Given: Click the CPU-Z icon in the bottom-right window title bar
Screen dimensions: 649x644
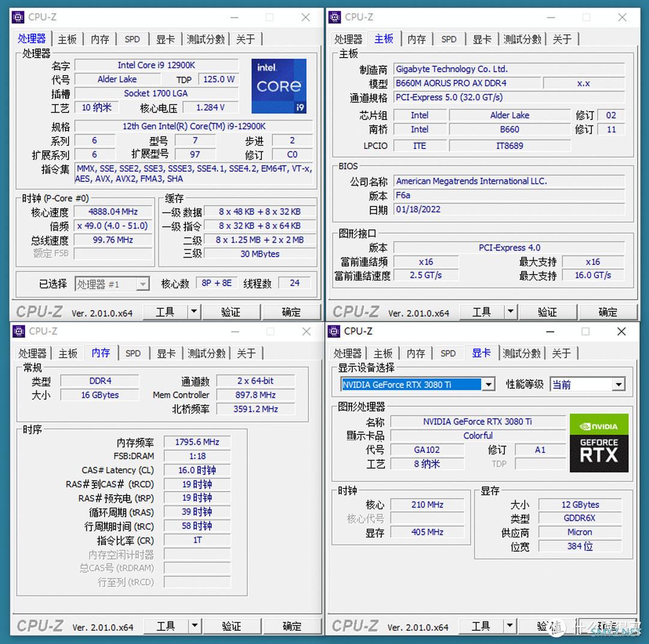Looking at the screenshot, I should click(334, 331).
